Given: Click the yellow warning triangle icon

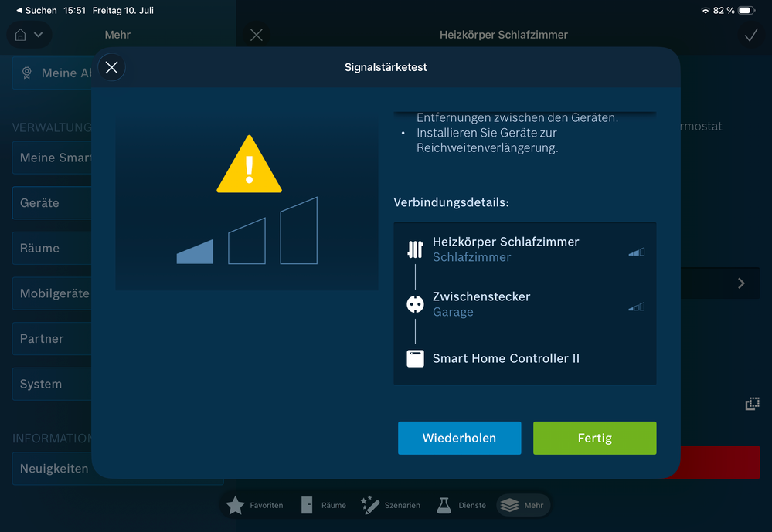Looking at the screenshot, I should pos(249,164).
